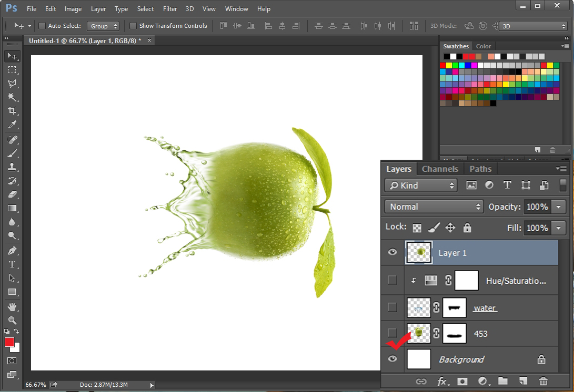Open the 3D workspace dropdown
574x392 pixels.
tap(533, 26)
